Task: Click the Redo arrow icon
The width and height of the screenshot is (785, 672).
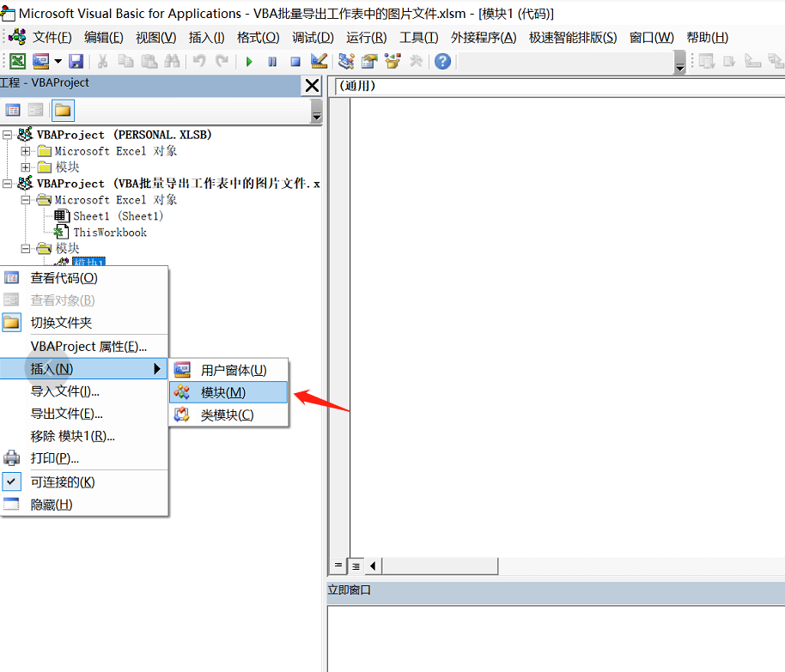Action: coord(222,62)
